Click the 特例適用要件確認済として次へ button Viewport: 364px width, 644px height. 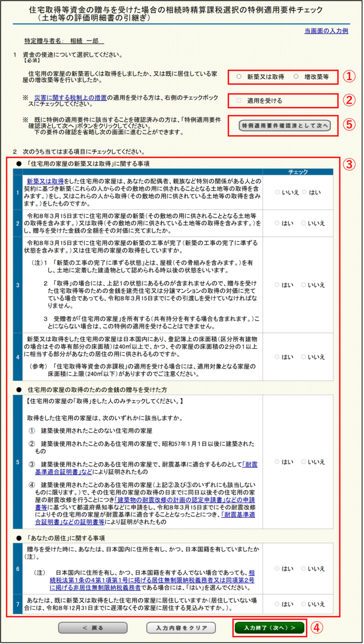coord(284,125)
